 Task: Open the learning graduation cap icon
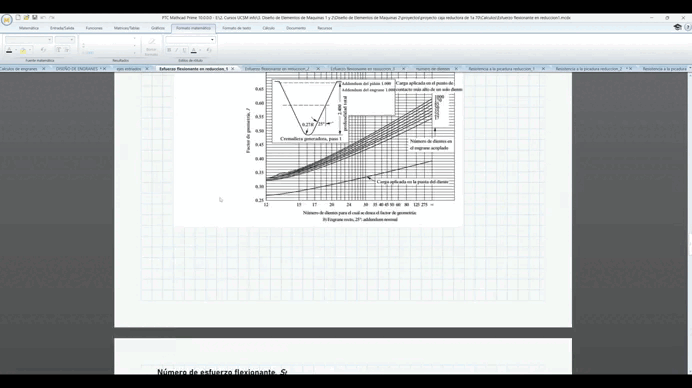[x=677, y=27]
